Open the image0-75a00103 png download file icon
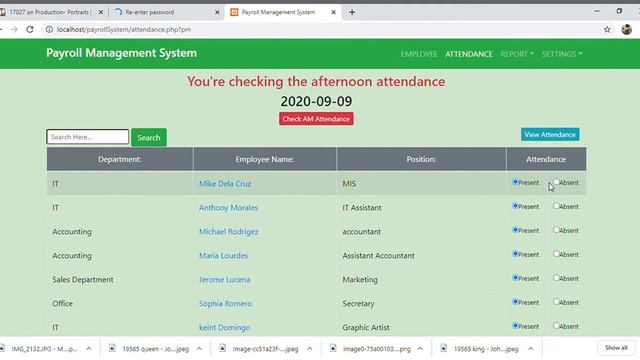The width and height of the screenshot is (640, 360). (333, 348)
